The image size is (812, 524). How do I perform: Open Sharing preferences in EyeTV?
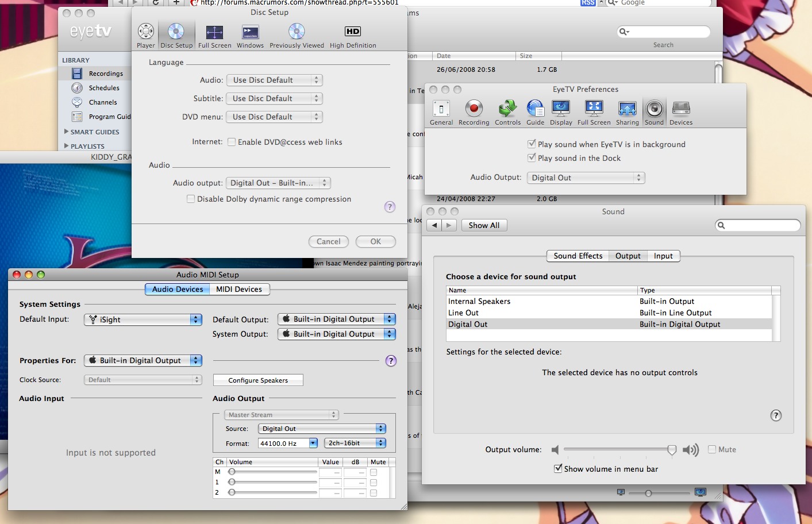[627, 113]
